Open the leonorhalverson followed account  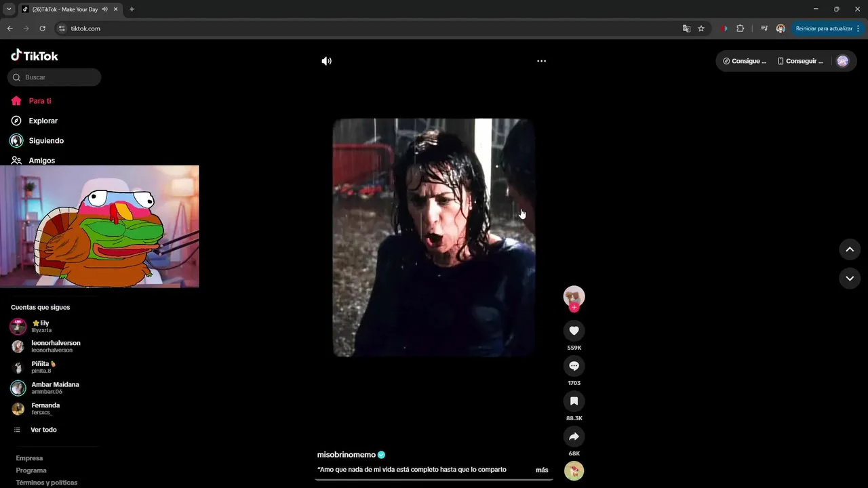45,346
